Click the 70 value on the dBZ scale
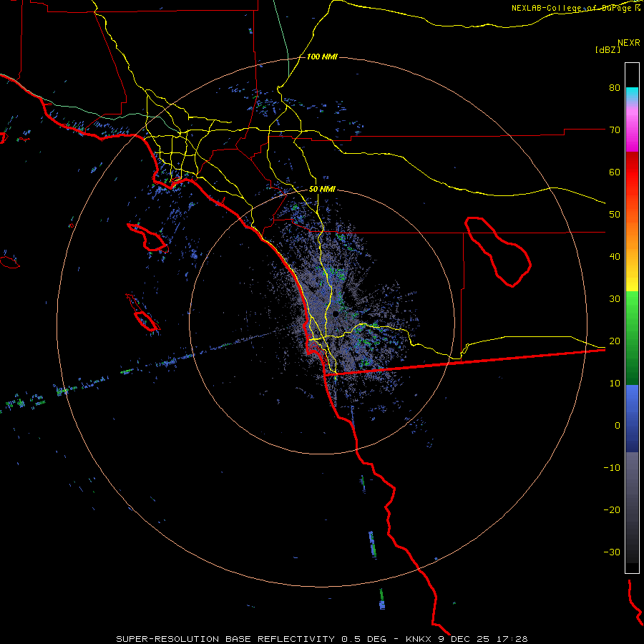The image size is (644, 644). (x=615, y=130)
